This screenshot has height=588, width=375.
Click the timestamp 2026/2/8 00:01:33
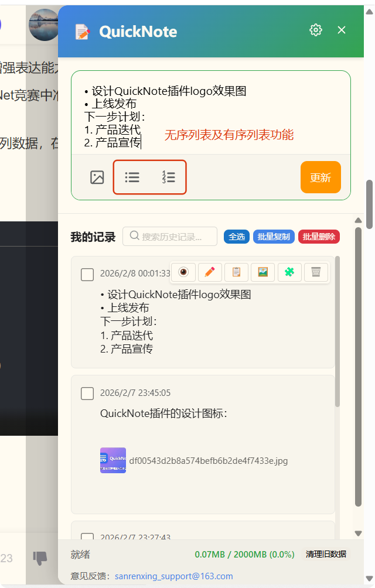coord(135,274)
